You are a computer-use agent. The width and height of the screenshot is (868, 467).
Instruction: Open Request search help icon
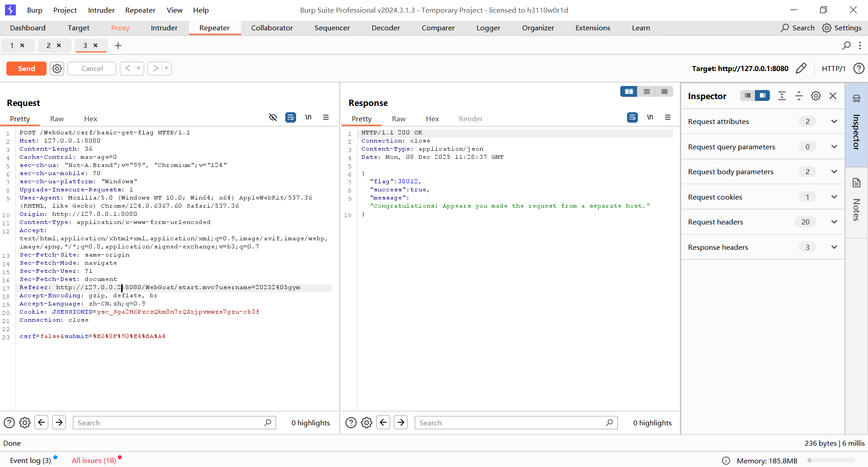9,423
